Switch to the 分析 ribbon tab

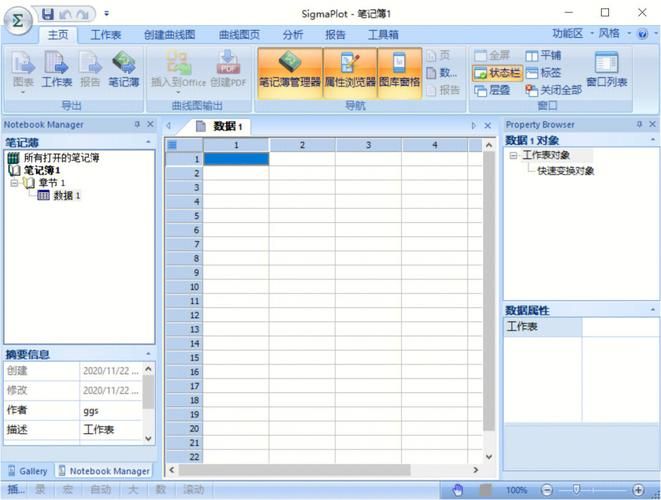point(293,35)
